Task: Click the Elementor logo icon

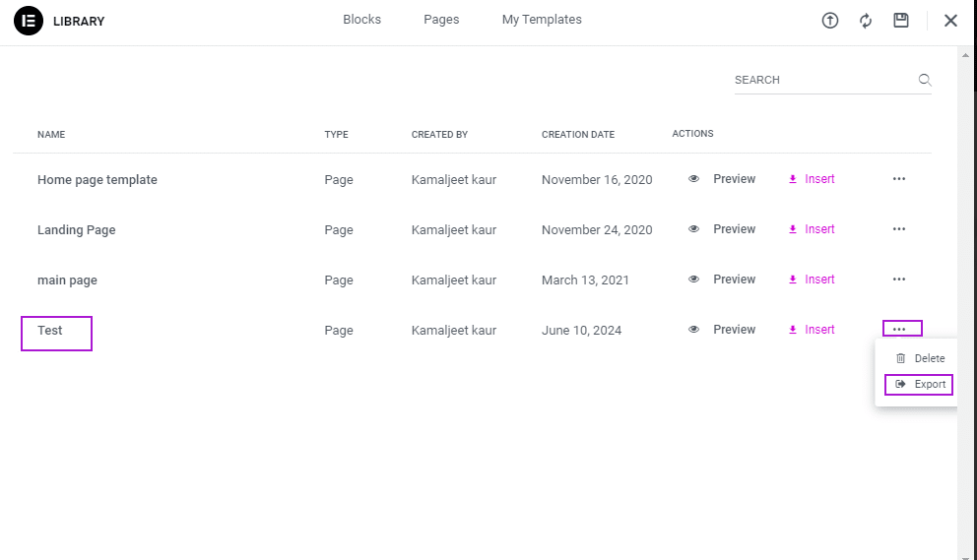Action: click(29, 21)
